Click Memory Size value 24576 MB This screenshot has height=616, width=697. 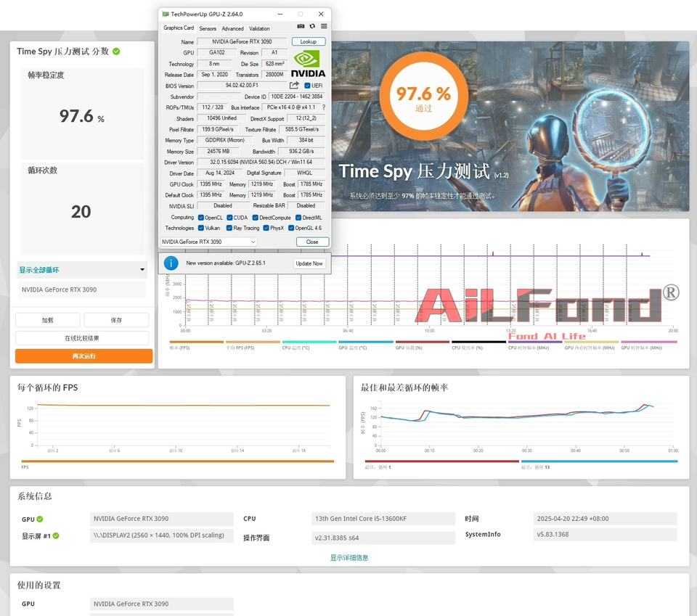coord(219,151)
